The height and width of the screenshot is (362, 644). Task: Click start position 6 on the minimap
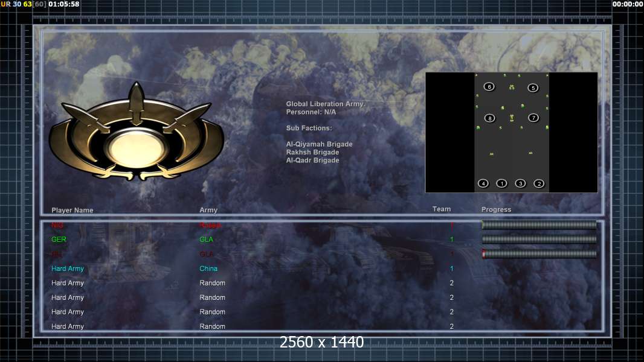(x=489, y=86)
